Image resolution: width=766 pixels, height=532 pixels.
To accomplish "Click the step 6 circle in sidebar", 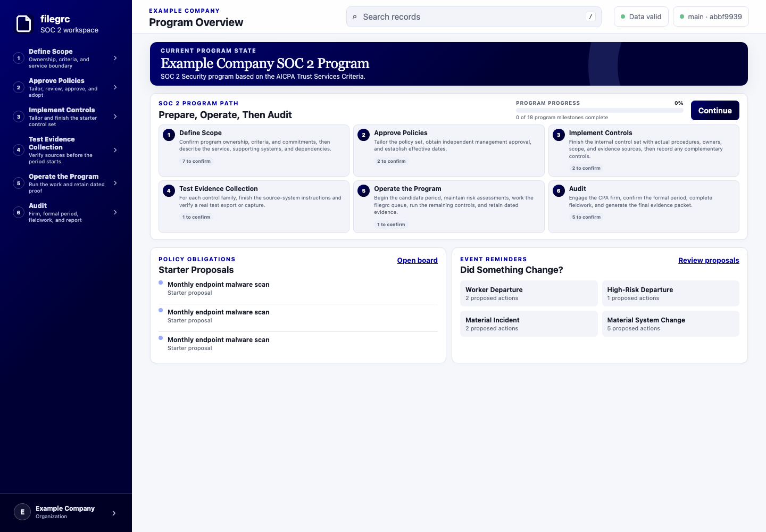I will coord(19,212).
